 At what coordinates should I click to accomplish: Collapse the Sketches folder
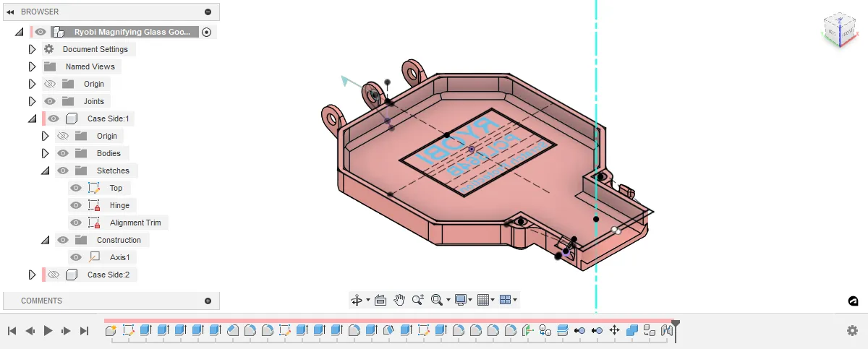click(45, 171)
